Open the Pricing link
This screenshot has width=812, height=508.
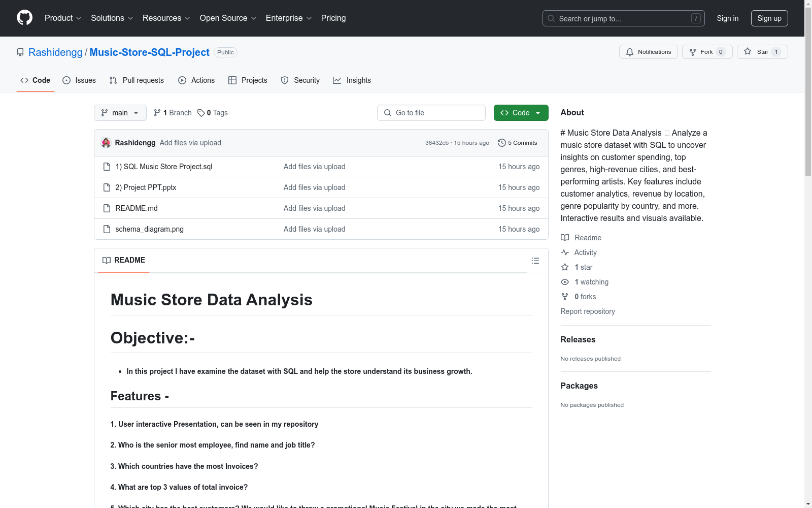pyautogui.click(x=333, y=18)
